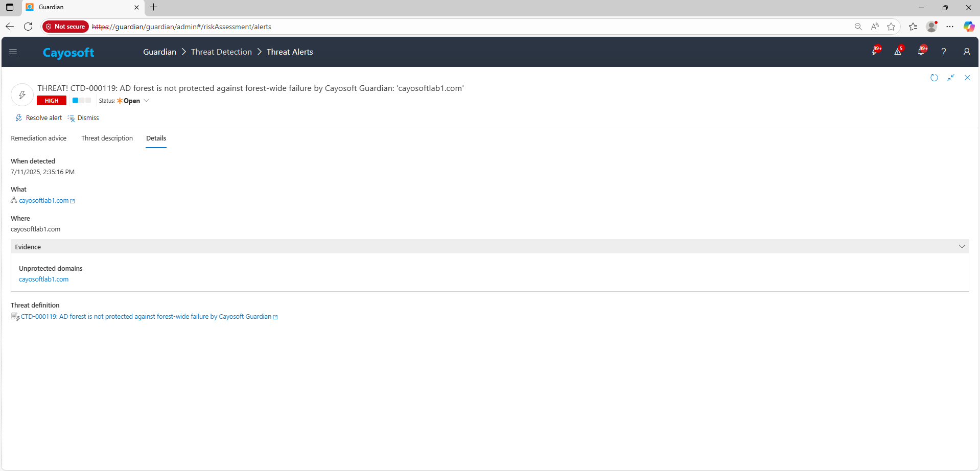Open cayosoftlab1.com under Unprotected domains
Viewport: 980px width, 471px height.
click(x=44, y=279)
